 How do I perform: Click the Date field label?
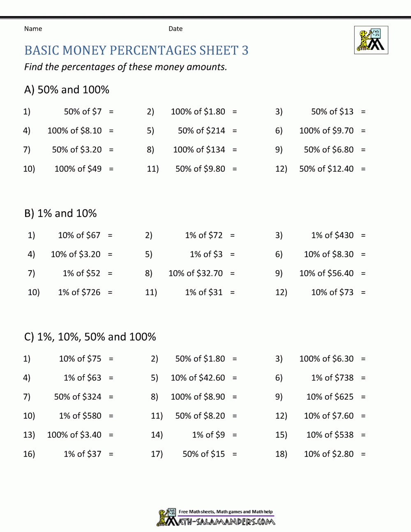[175, 29]
